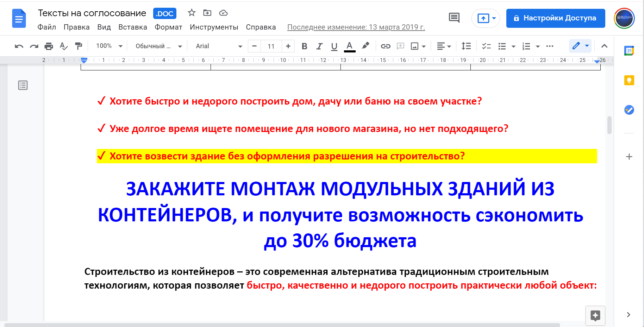Open comment history icon
The height and width of the screenshot is (327, 644).
coord(454,18)
